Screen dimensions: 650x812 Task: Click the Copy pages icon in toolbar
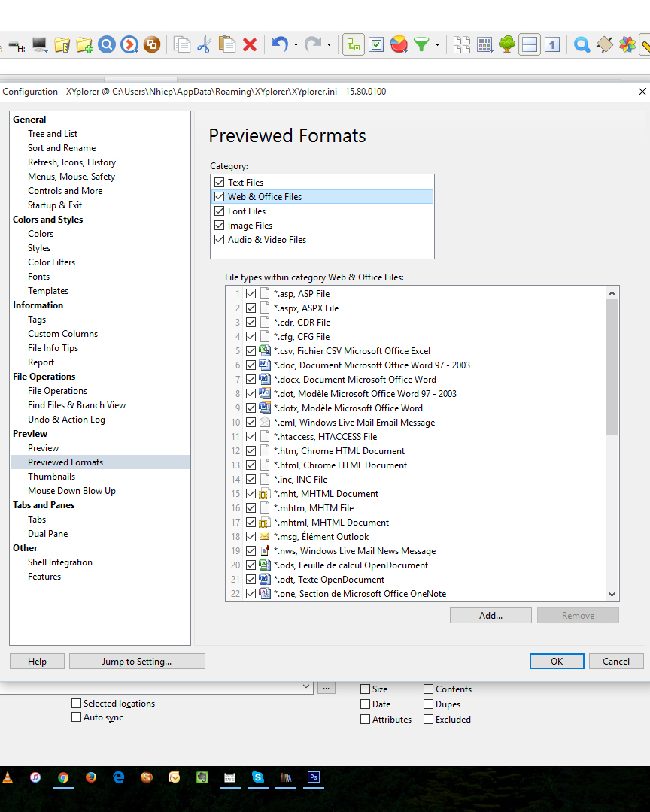tap(181, 45)
